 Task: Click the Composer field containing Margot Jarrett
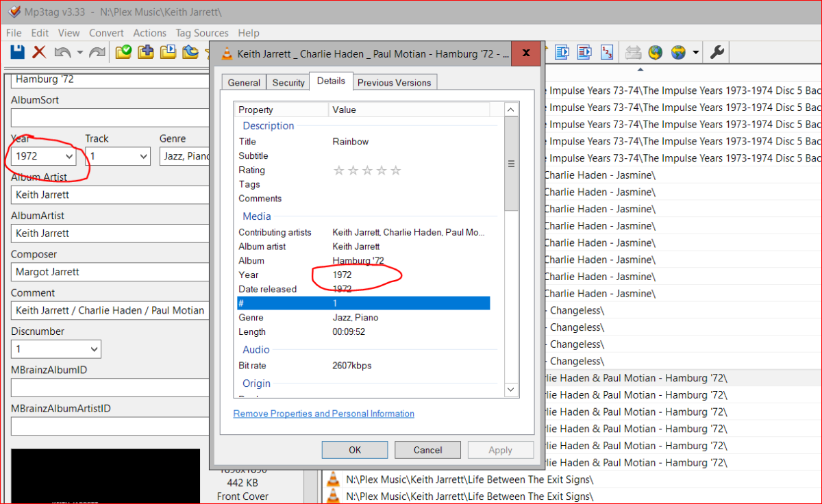click(110, 272)
